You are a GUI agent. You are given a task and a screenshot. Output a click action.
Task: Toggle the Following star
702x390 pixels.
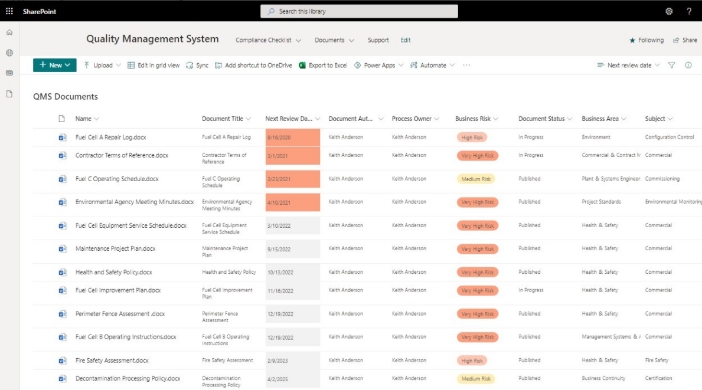(646, 40)
